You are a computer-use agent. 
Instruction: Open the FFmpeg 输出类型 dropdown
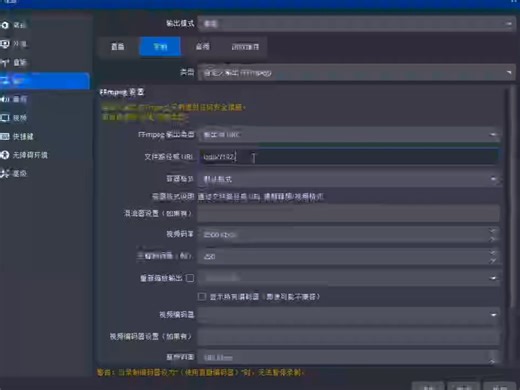click(349, 135)
